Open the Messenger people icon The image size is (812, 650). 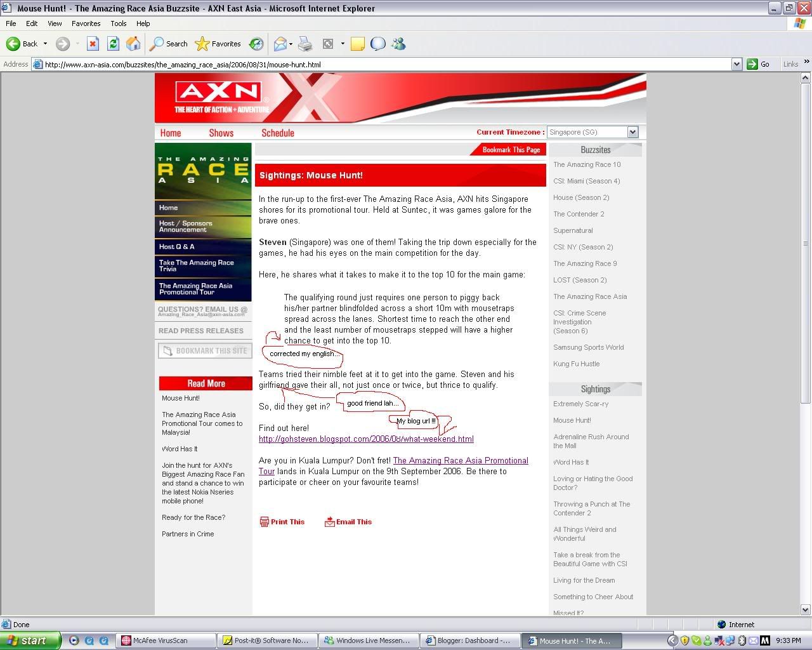coord(398,44)
